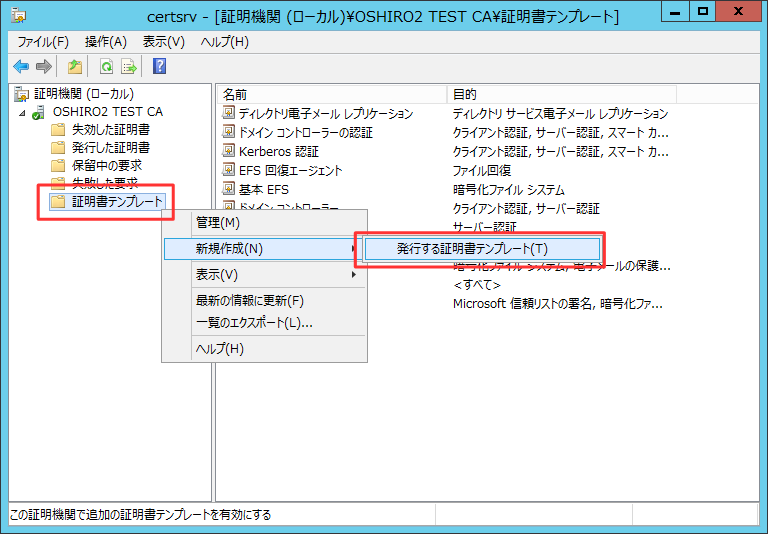Image resolution: width=768 pixels, height=534 pixels.
Task: Collapse the OSHIRO2 TEST CA tree node
Action: (22, 113)
